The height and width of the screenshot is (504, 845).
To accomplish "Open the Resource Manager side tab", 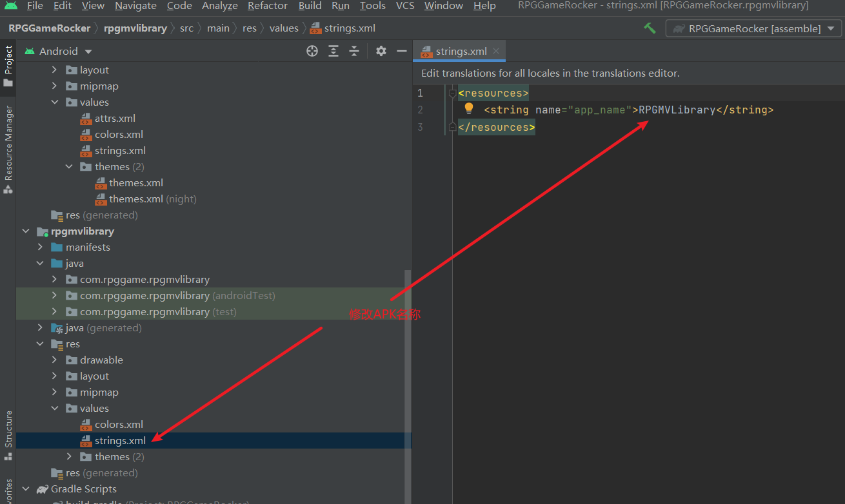I will point(8,149).
